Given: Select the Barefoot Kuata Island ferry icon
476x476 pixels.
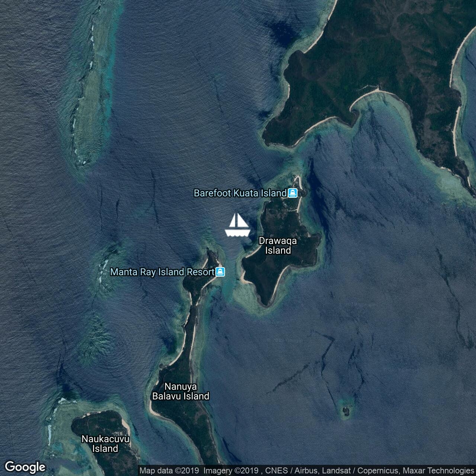Looking at the screenshot, I should (293, 193).
